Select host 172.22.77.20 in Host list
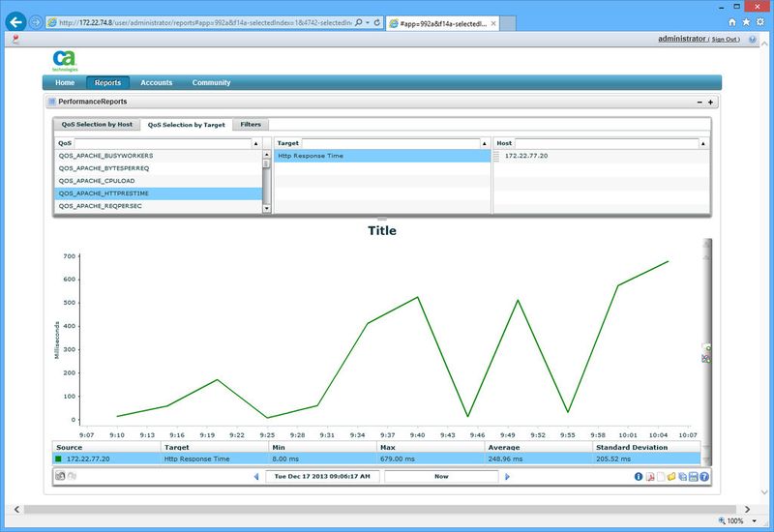 602,156
